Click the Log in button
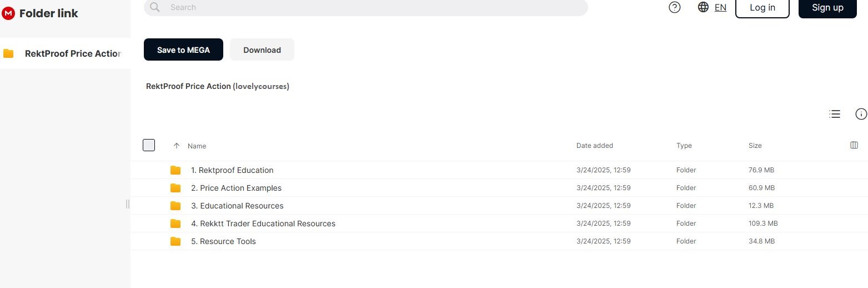This screenshot has height=288, width=868. pos(762,8)
